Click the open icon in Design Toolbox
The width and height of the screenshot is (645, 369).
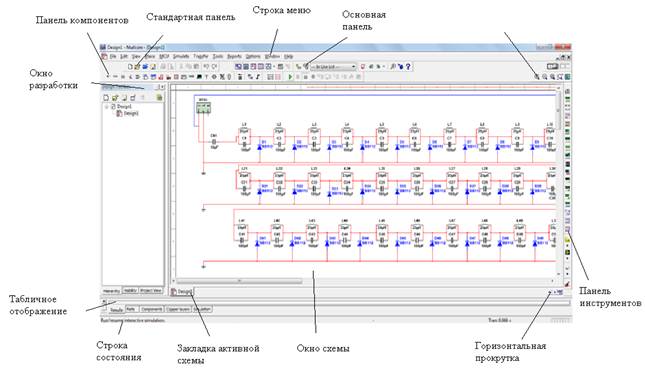pyautogui.click(x=115, y=97)
